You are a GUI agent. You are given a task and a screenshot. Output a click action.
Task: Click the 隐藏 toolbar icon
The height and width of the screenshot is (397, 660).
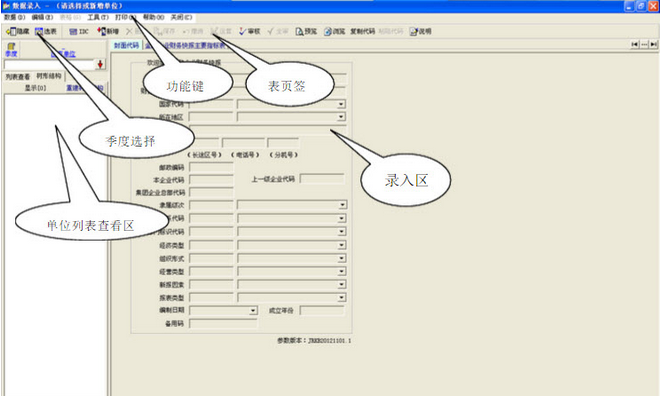[x=17, y=32]
